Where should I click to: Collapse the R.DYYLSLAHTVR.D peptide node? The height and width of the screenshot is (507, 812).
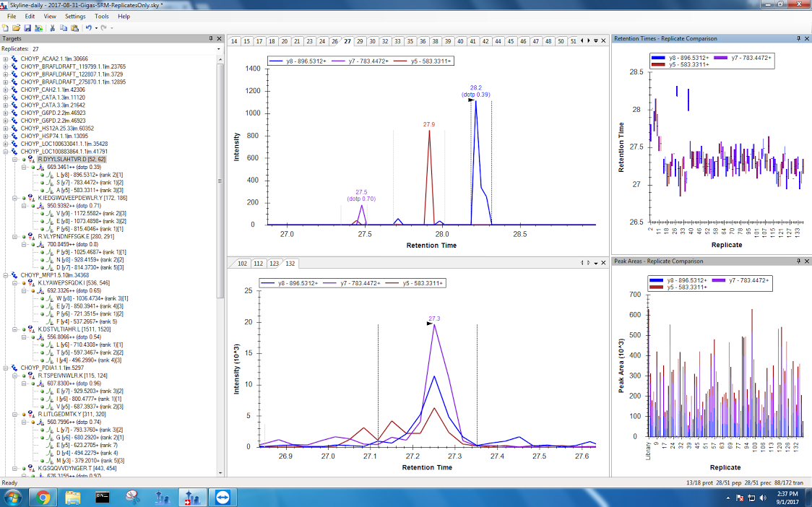coord(14,159)
